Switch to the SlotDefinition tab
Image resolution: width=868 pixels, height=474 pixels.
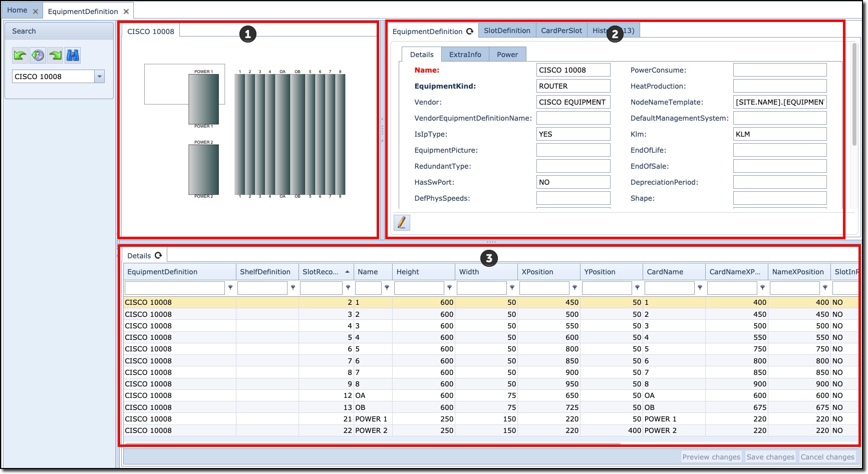click(x=507, y=31)
